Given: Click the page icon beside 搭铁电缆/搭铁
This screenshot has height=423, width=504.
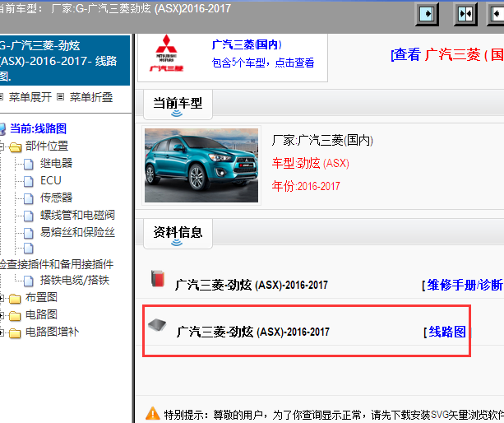Looking at the screenshot, I should [28, 281].
